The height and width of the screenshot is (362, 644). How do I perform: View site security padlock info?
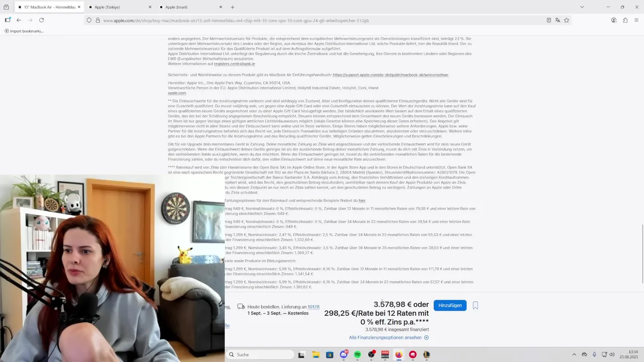(x=97, y=20)
